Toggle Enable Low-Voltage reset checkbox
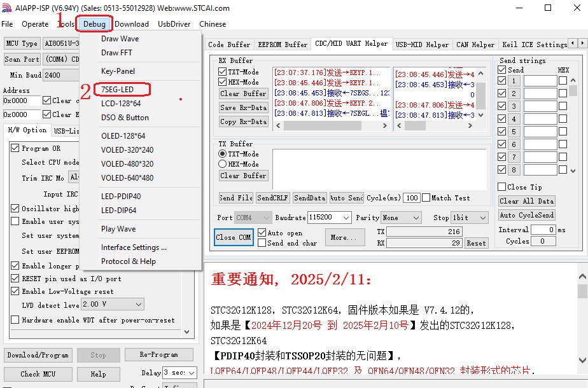Image resolution: width=588 pixels, height=388 pixels. 15,291
